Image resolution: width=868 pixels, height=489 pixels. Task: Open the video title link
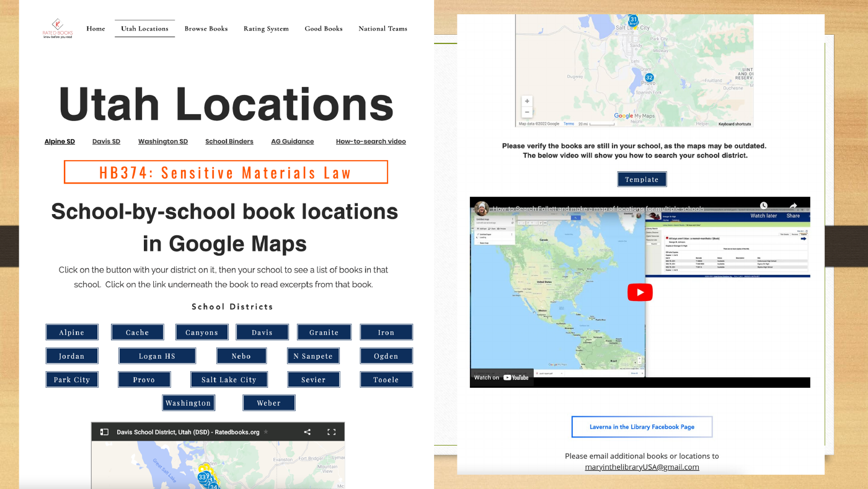click(x=599, y=209)
